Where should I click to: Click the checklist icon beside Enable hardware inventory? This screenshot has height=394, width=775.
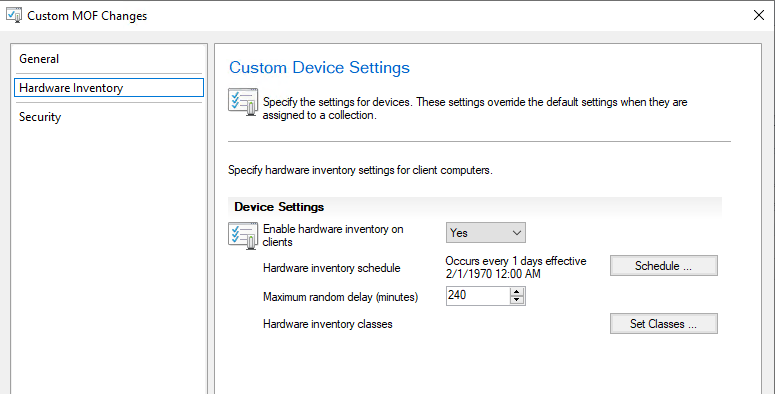[243, 236]
